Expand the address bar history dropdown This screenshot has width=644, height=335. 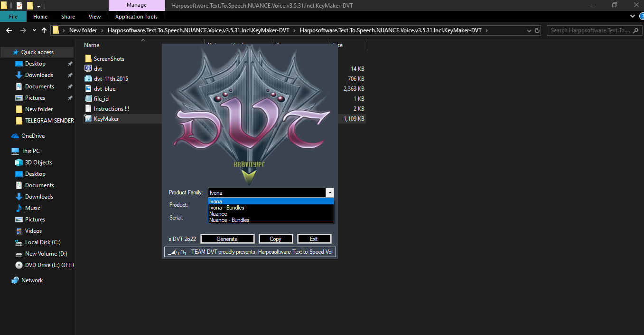(x=529, y=30)
